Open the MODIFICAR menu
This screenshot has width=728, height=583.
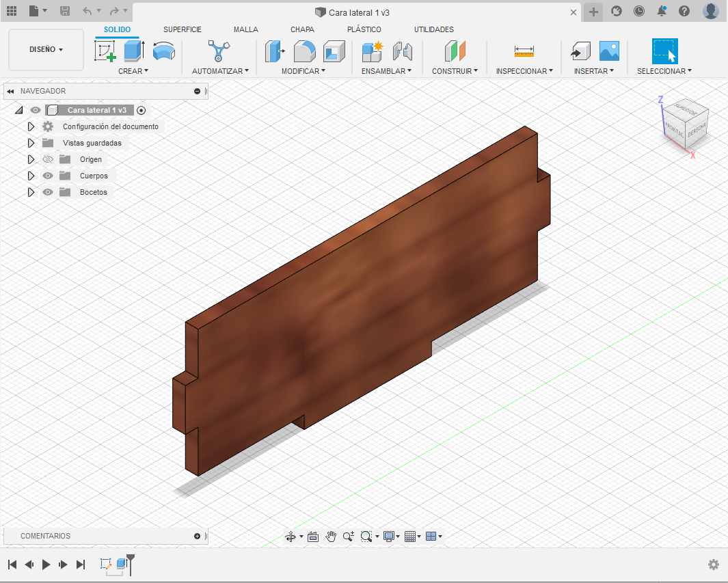[304, 71]
